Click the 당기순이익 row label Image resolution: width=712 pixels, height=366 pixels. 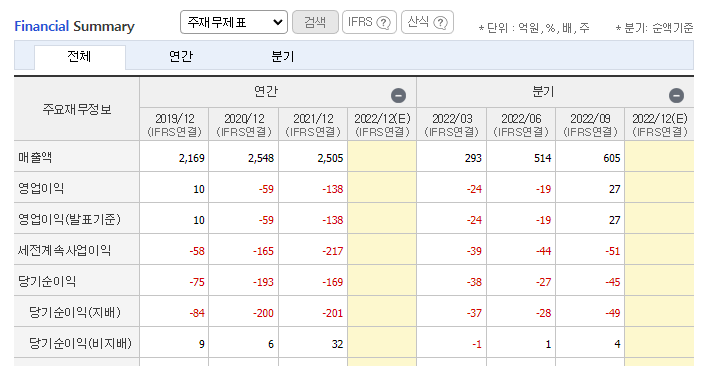click(x=47, y=281)
